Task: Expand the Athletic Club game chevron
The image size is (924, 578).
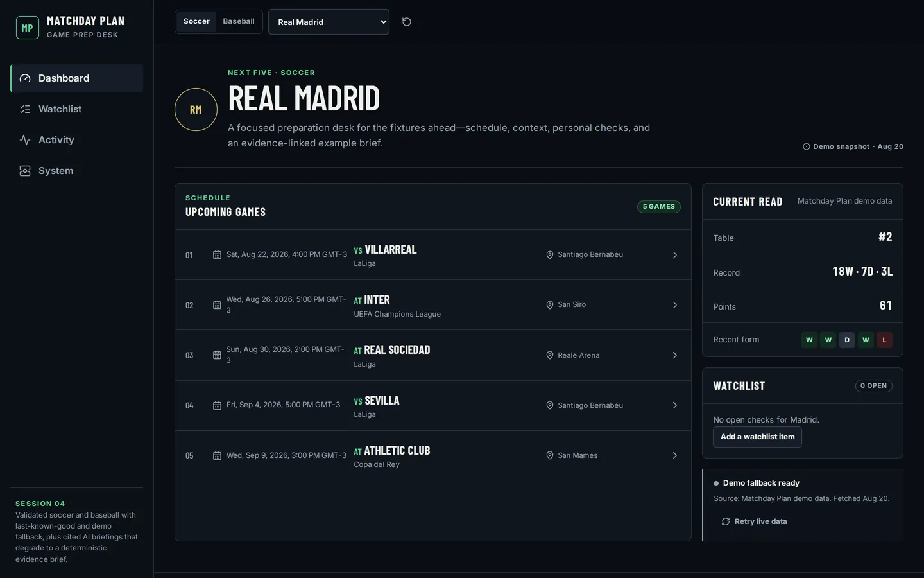Action: [x=675, y=455]
